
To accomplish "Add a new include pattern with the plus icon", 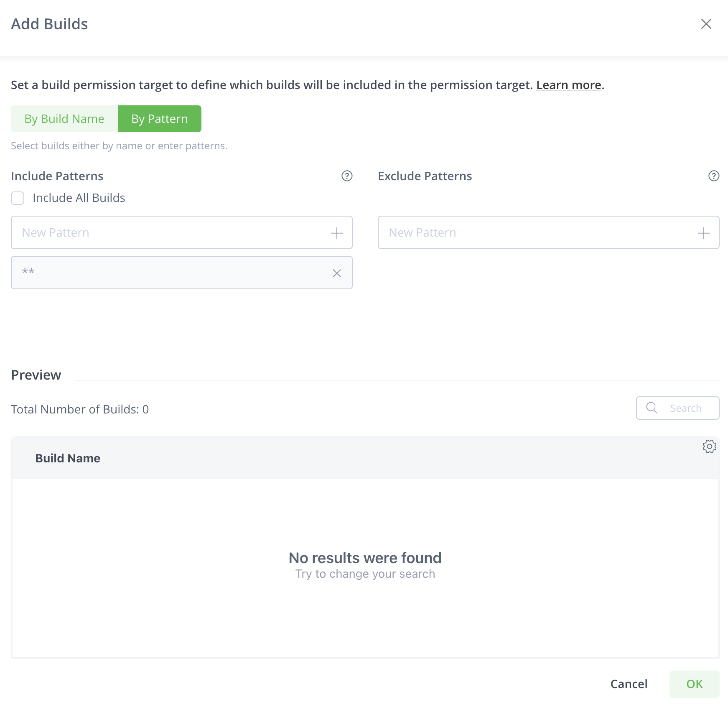I will coord(336,233).
